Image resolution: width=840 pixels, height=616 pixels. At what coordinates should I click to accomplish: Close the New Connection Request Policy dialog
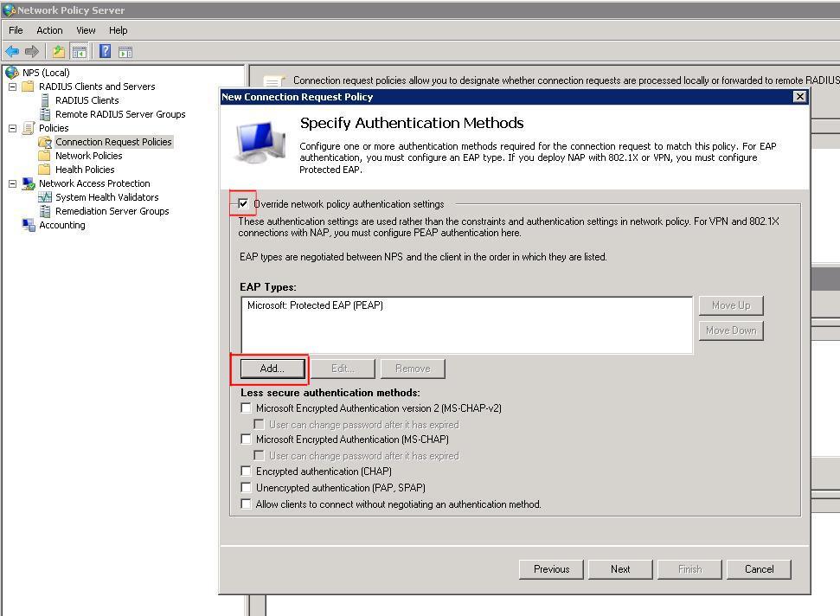coord(800,96)
